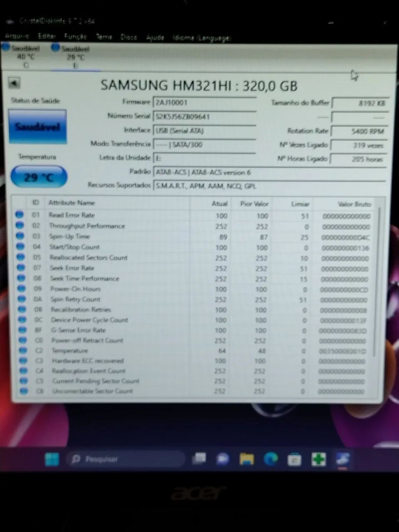
Task: Open the green plus app on the taskbar
Action: coord(318,459)
